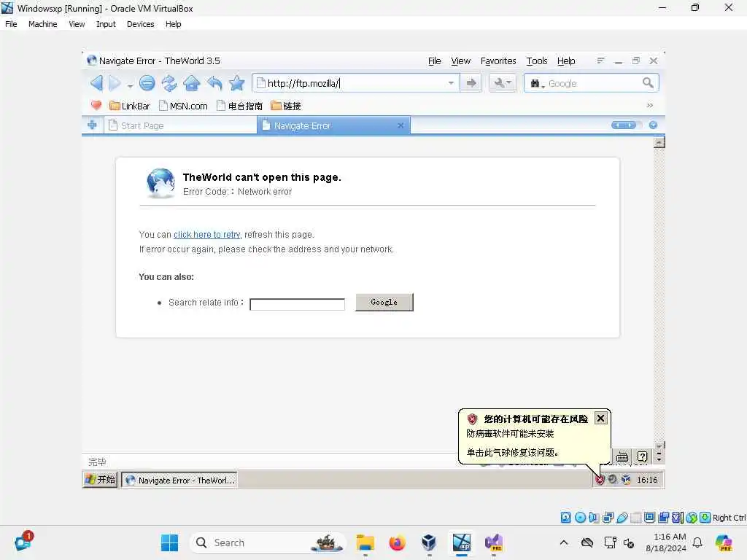Open TheWorld View menu

coord(460,61)
